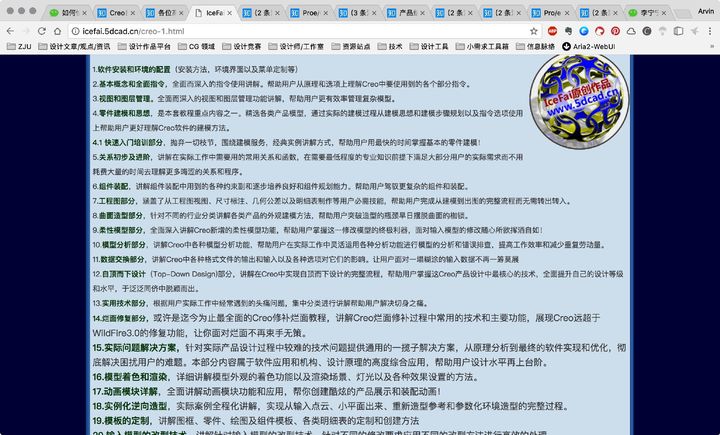Click the blue circular C extension icon
Viewport: 720px width, 435px height.
click(584, 31)
